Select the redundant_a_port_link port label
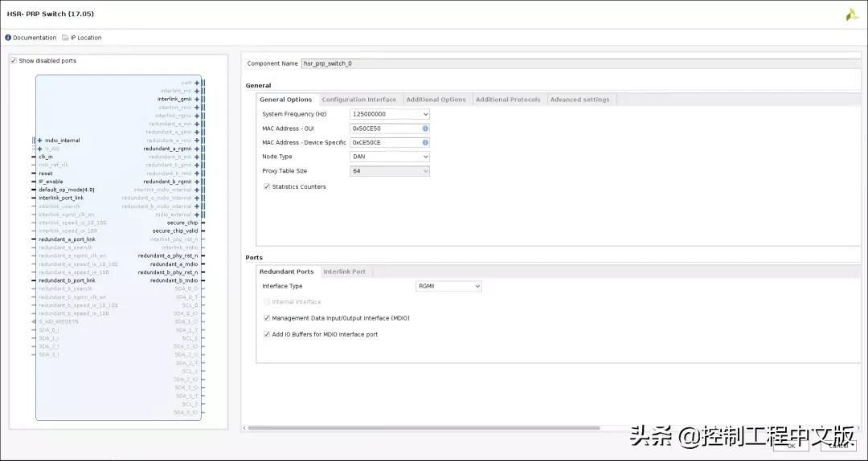The height and width of the screenshot is (461, 868). (67, 239)
